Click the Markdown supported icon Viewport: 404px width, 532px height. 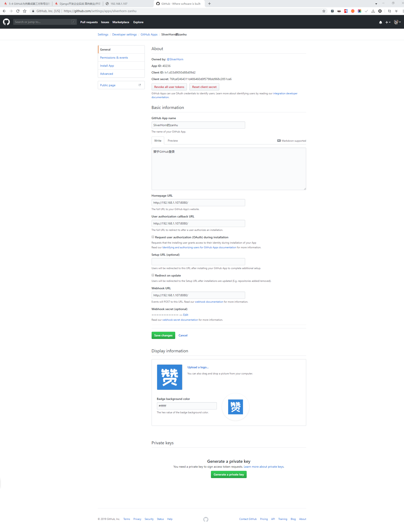click(279, 141)
